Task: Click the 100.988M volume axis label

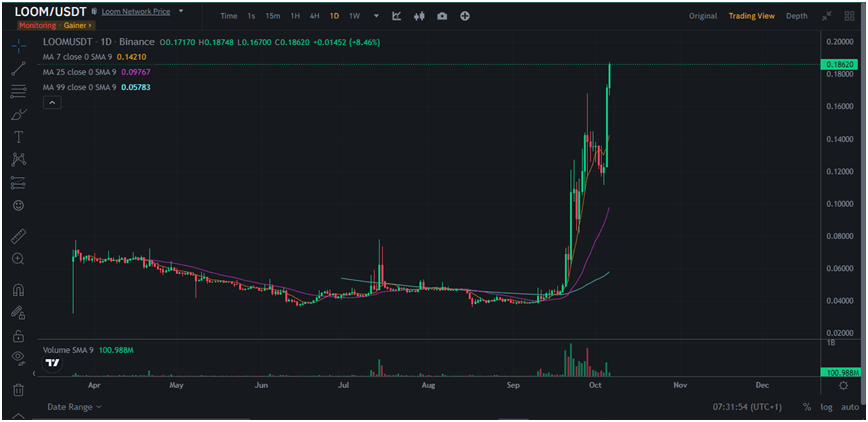Action: click(841, 373)
